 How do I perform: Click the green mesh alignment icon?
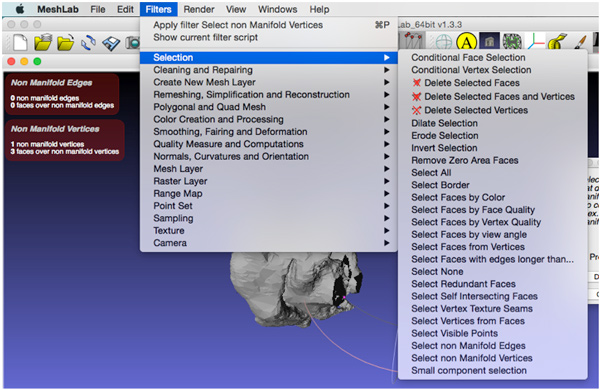pyautogui.click(x=512, y=42)
